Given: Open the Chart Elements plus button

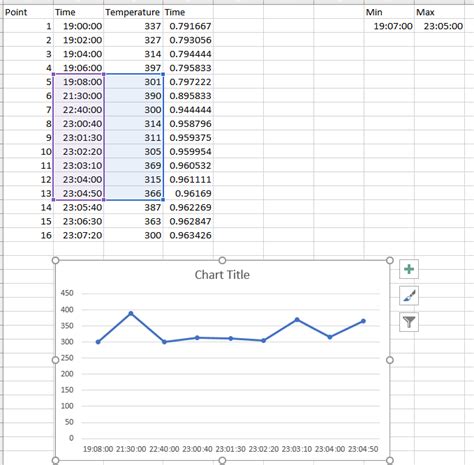Looking at the screenshot, I should (x=409, y=269).
